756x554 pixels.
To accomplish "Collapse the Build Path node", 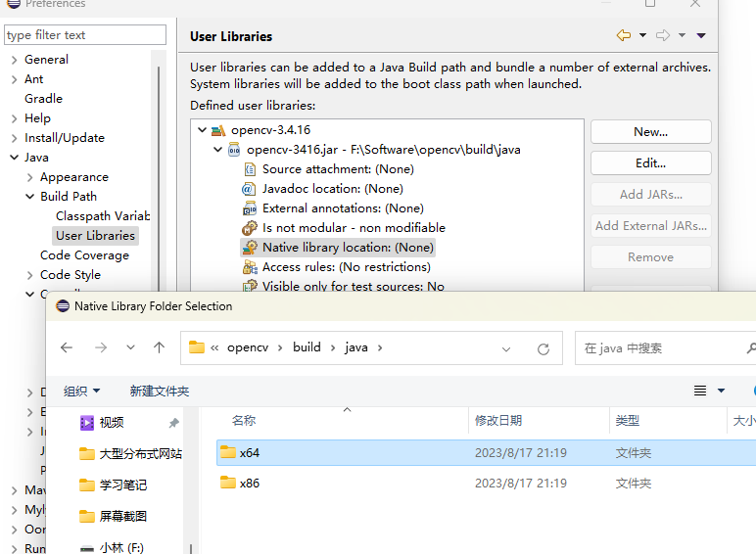I will tap(30, 197).
